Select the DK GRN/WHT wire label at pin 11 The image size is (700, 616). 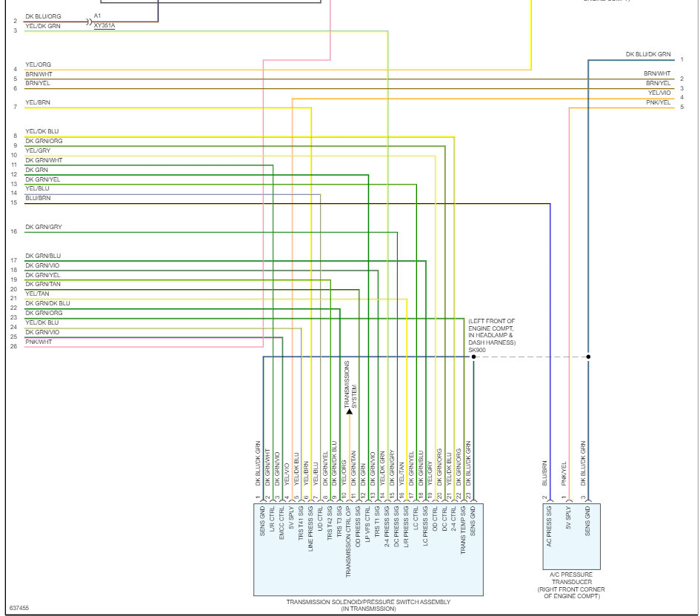click(44, 160)
